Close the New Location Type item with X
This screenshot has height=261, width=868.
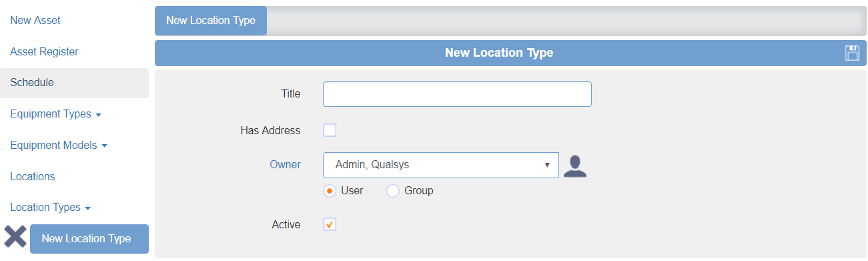point(15,237)
